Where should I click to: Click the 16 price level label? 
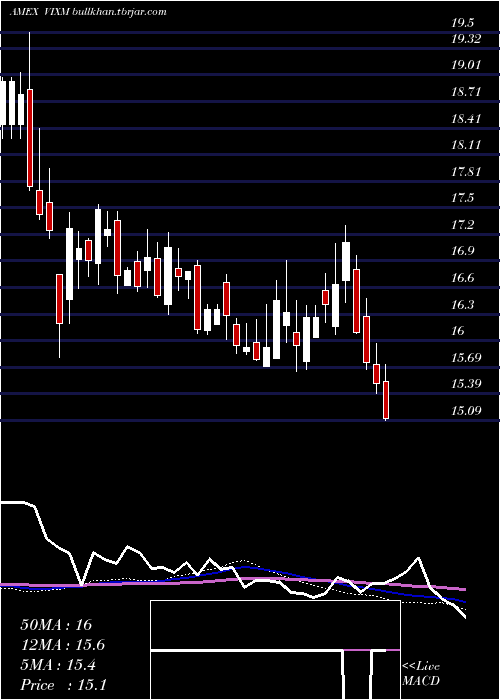[x=458, y=330]
